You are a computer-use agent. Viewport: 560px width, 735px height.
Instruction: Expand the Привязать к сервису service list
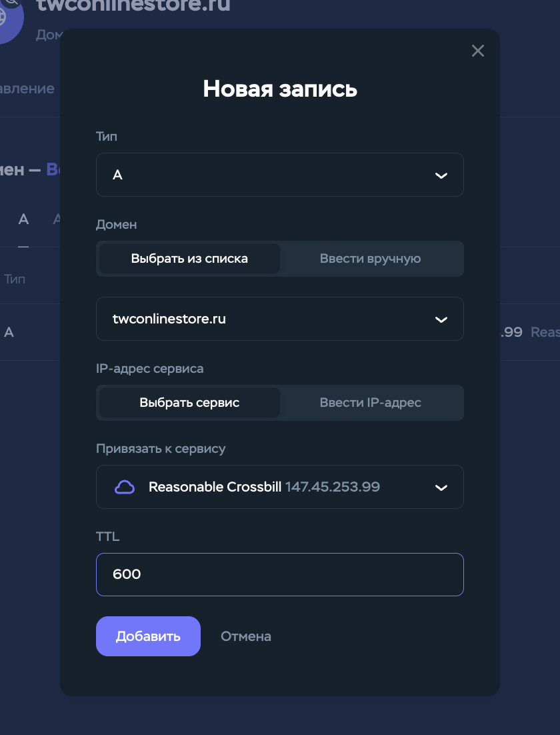point(280,487)
